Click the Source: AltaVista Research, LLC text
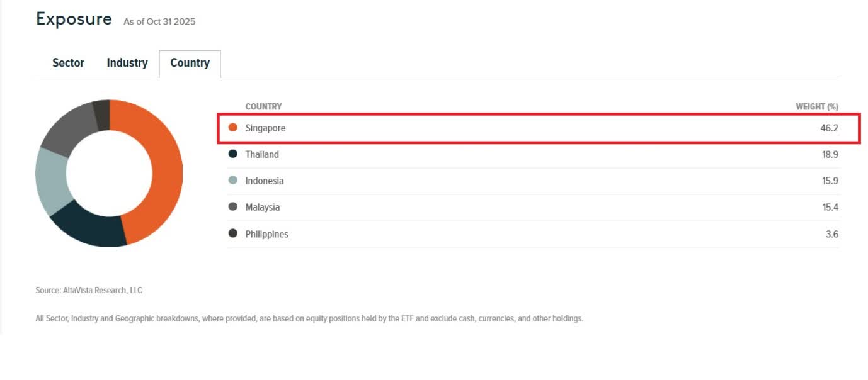The height and width of the screenshot is (380, 868). [x=89, y=290]
